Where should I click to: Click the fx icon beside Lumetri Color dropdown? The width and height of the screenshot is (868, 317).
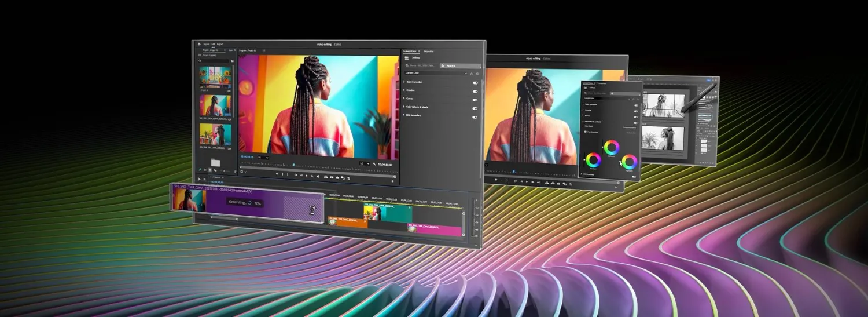pos(472,74)
